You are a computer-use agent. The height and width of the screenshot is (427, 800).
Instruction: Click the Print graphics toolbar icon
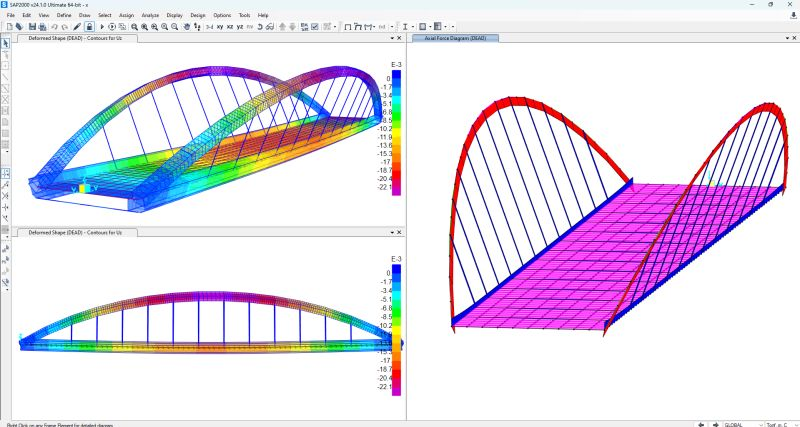tap(42, 27)
